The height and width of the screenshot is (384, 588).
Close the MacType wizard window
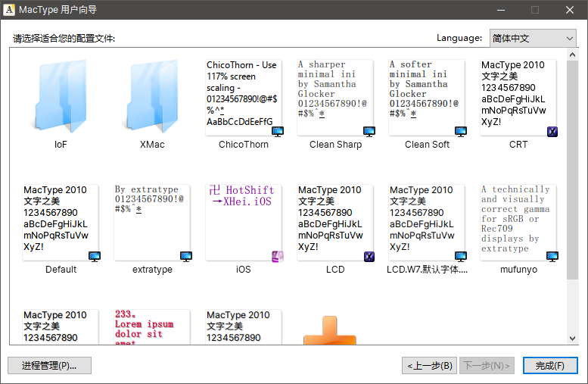coord(570,10)
